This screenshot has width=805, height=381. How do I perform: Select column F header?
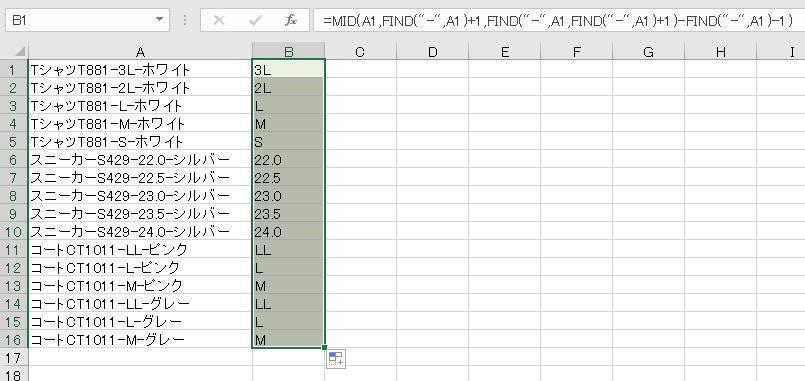(x=576, y=51)
